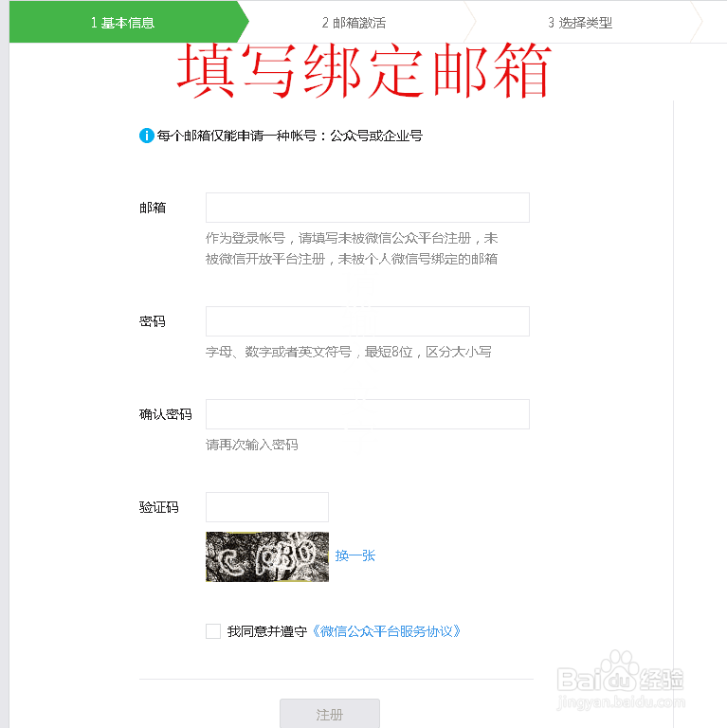
Task: Click the blue info icon beside the account notice
Action: point(146,136)
